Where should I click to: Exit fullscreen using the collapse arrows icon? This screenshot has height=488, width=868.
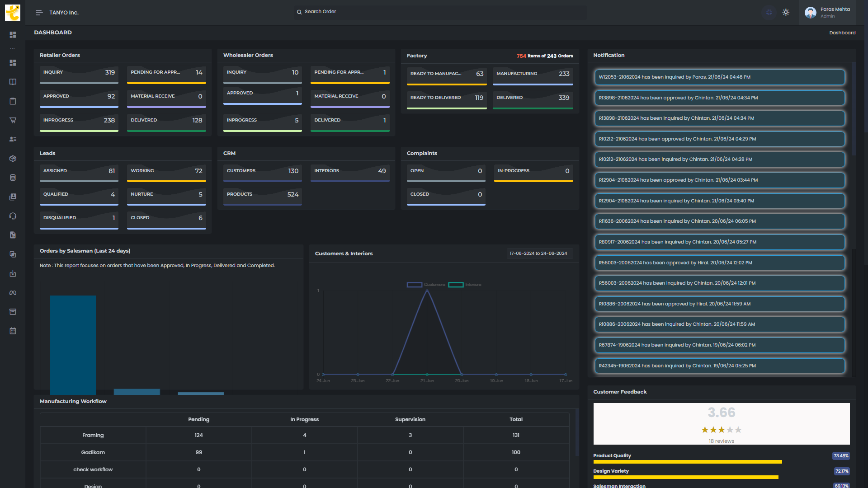point(769,13)
